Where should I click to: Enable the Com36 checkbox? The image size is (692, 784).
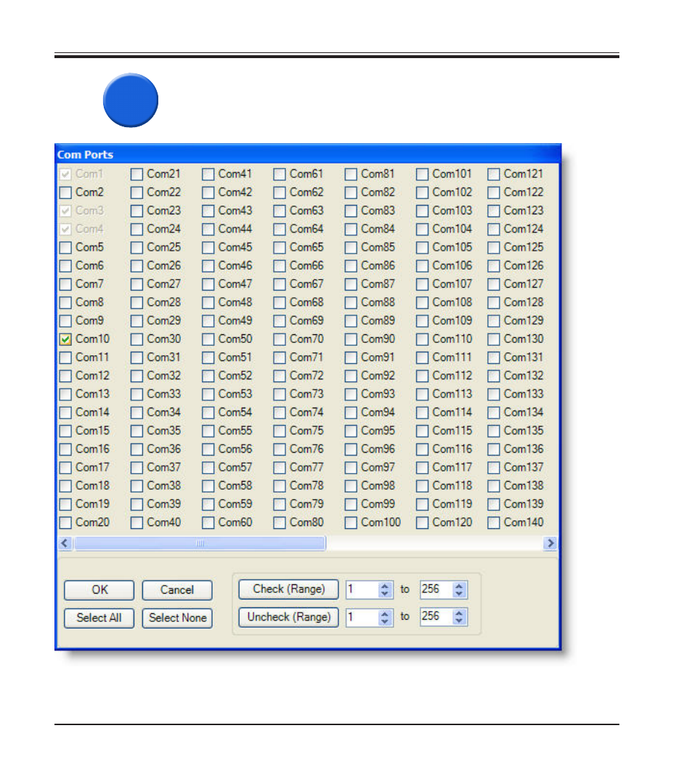pos(137,449)
